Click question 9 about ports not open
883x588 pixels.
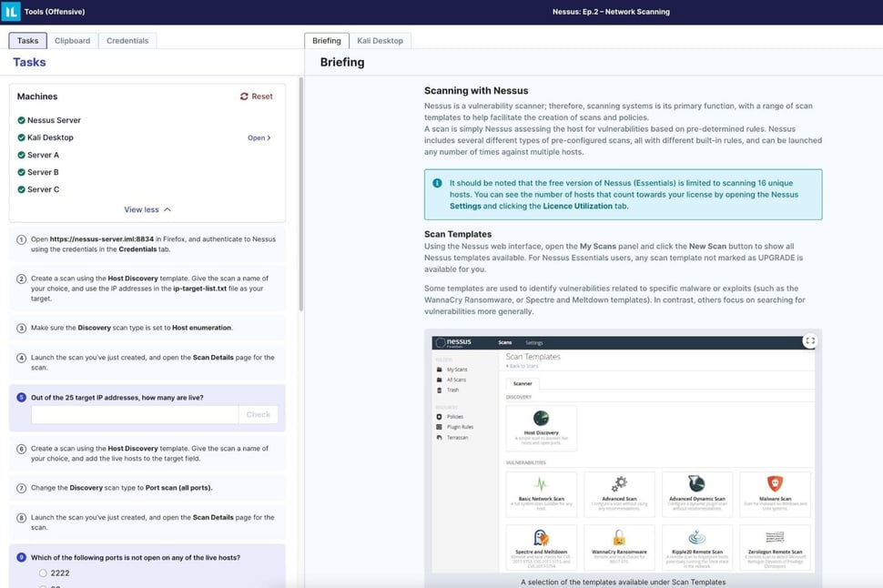(x=135, y=558)
